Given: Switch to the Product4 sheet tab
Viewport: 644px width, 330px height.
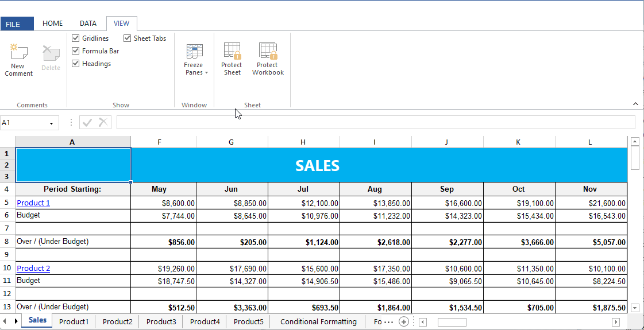Looking at the screenshot, I should coord(205,322).
